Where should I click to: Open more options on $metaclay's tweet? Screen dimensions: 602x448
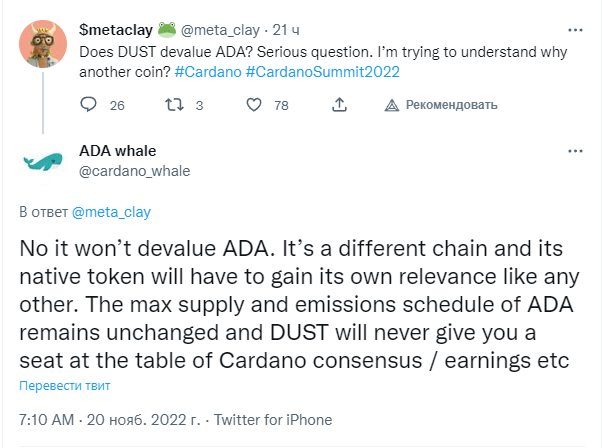coord(575,30)
